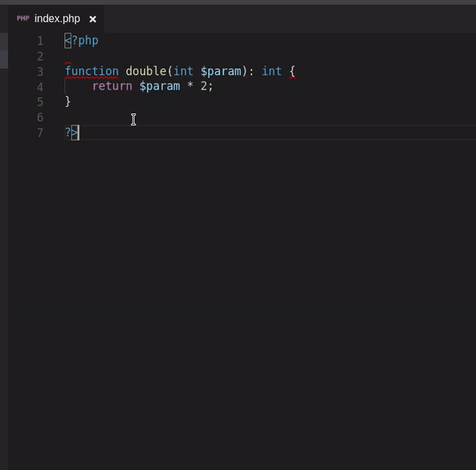The height and width of the screenshot is (470, 476).
Task: Click the opening curly brace on line 3
Action: (x=292, y=71)
